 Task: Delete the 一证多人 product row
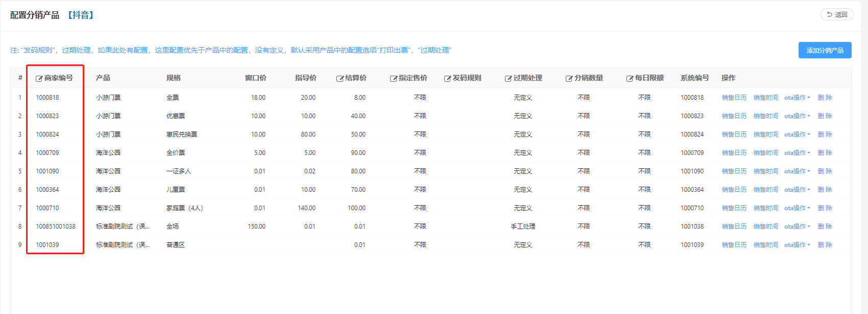pyautogui.click(x=825, y=171)
